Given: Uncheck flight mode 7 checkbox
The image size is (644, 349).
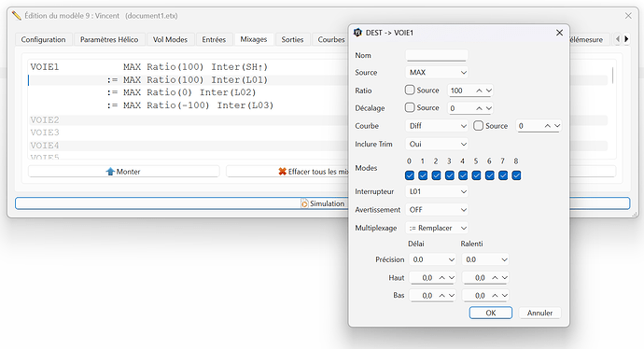Looking at the screenshot, I should 503,175.
